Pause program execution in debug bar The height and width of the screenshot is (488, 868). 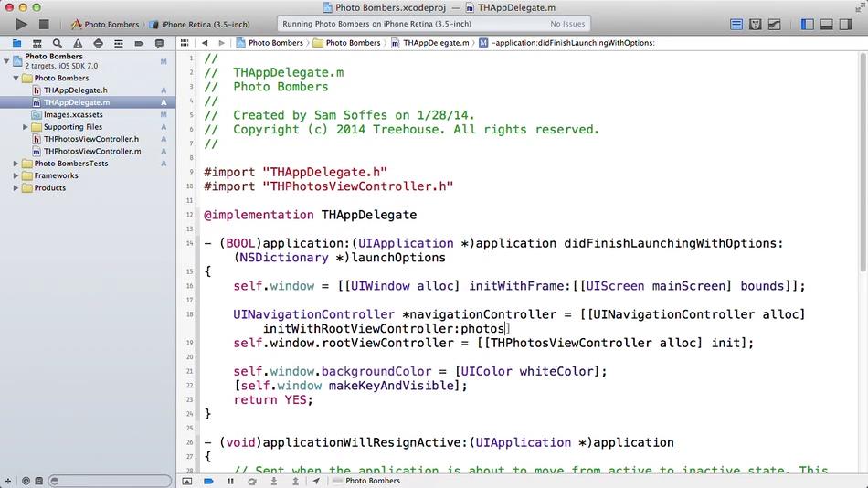pos(230,481)
